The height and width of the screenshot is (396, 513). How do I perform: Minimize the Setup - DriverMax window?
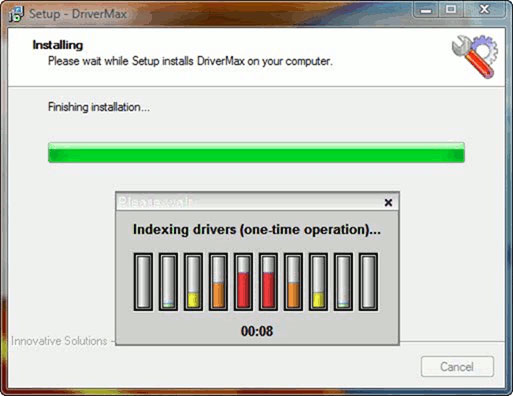click(x=426, y=10)
